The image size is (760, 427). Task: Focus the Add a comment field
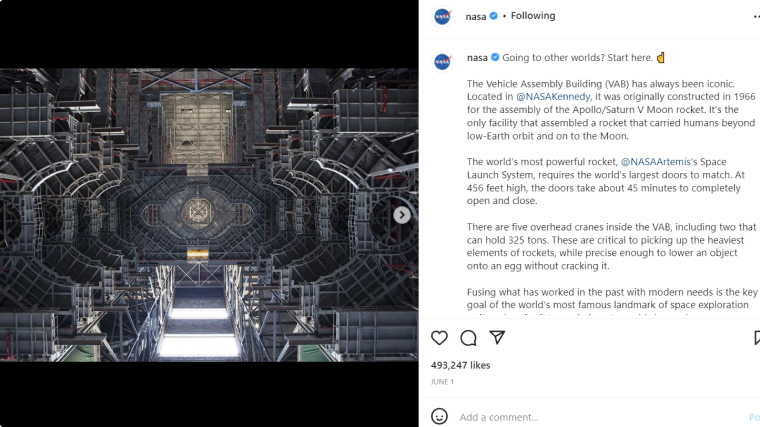[x=601, y=417]
